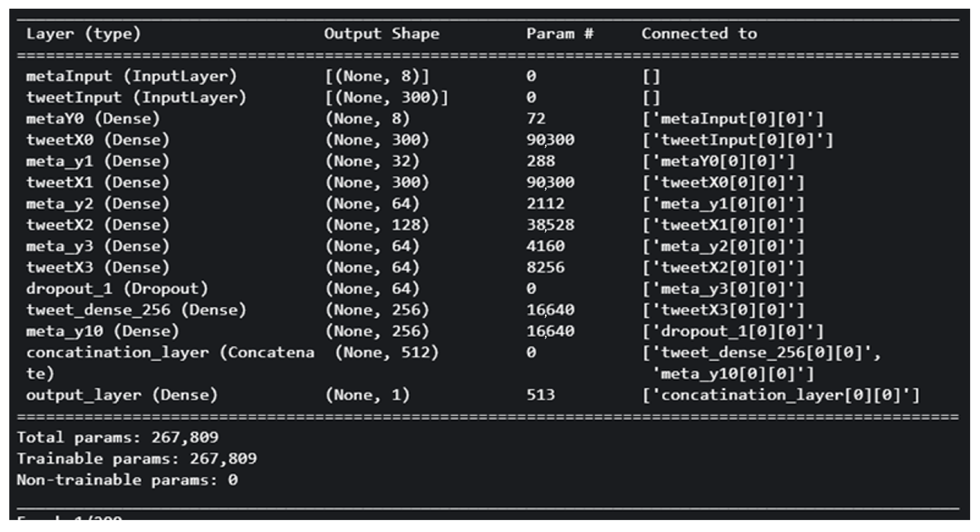
Task: Click the 'Output Shape' column header
Action: point(381,34)
